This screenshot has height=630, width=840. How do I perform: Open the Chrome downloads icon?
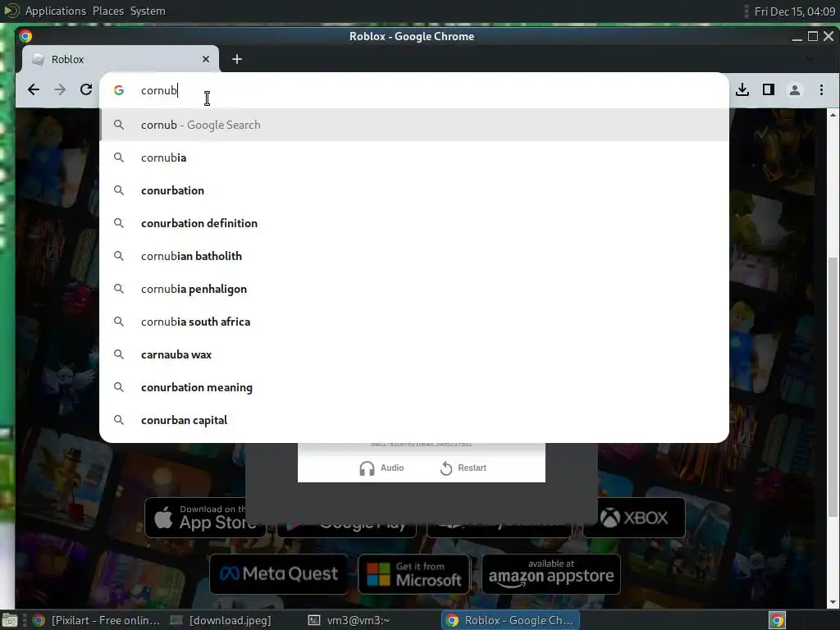click(742, 89)
